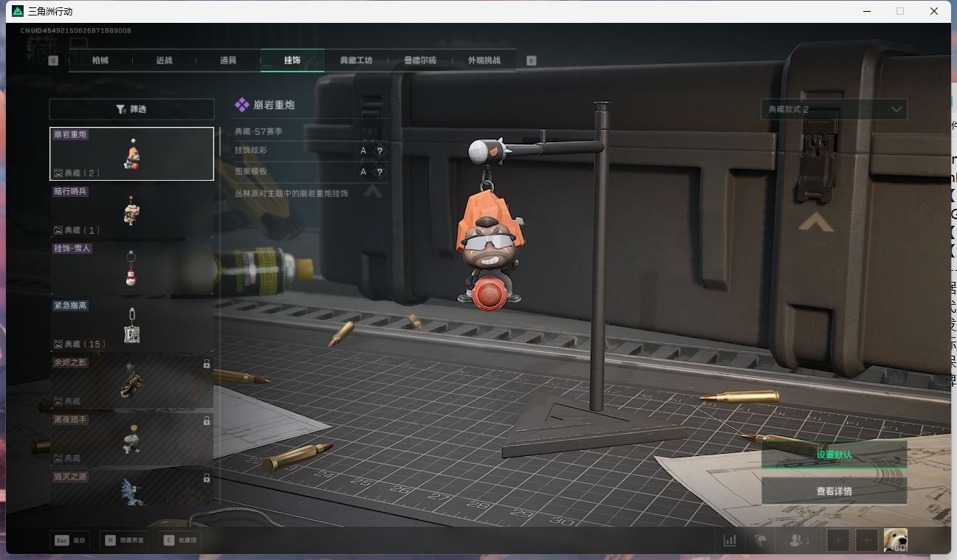Select the 紧急撤离 charm thumbnail

pyautogui.click(x=131, y=325)
